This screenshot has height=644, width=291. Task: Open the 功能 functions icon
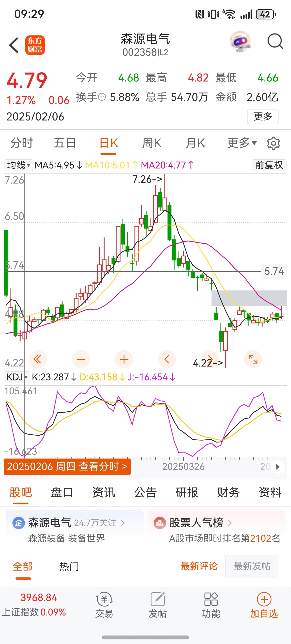(x=211, y=599)
